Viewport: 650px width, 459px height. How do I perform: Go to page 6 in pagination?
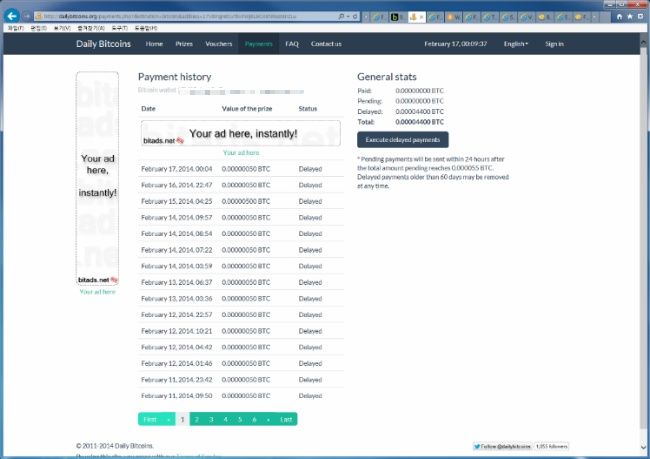(x=255, y=419)
